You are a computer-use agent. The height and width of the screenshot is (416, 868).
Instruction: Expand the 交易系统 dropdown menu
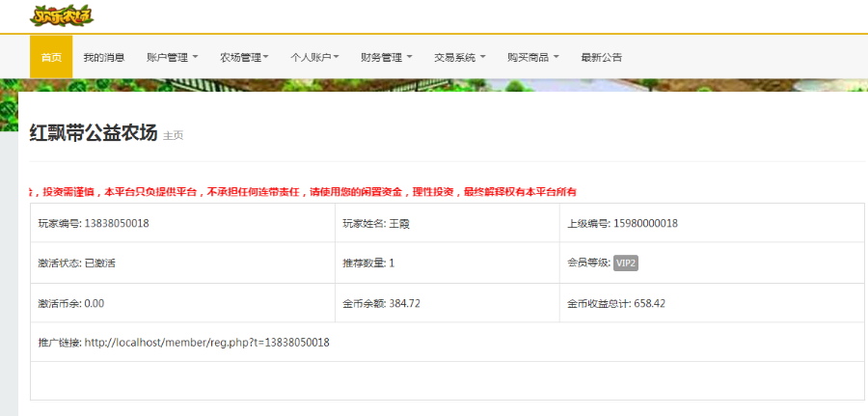(459, 57)
